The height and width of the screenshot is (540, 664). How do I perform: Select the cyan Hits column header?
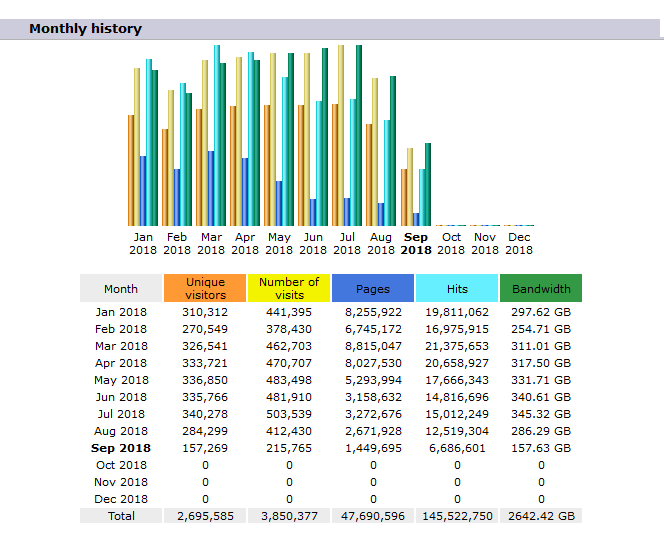pos(457,288)
